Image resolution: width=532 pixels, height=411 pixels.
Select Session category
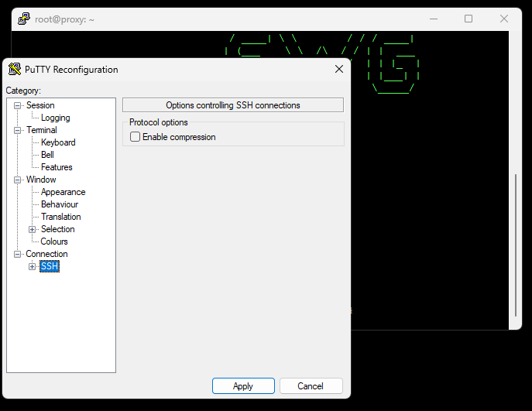40,105
